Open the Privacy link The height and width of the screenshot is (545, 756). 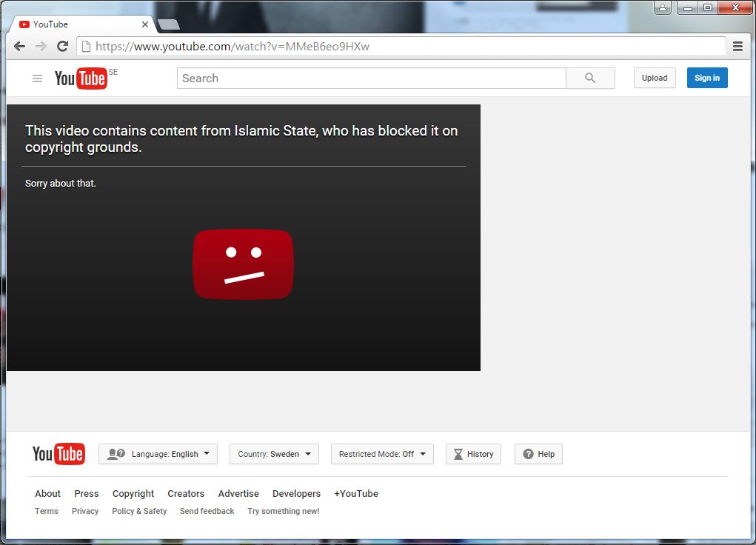[x=85, y=511]
